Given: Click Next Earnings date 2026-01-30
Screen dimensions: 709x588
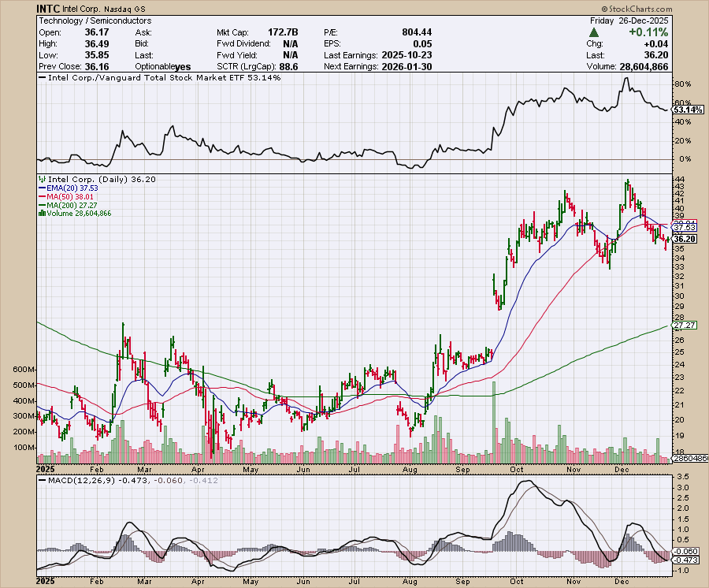Looking at the screenshot, I should pos(407,66).
